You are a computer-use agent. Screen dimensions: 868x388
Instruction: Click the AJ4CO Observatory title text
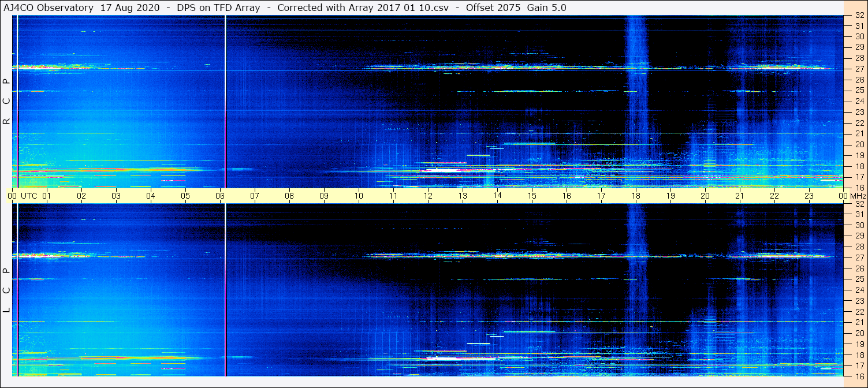[49, 8]
